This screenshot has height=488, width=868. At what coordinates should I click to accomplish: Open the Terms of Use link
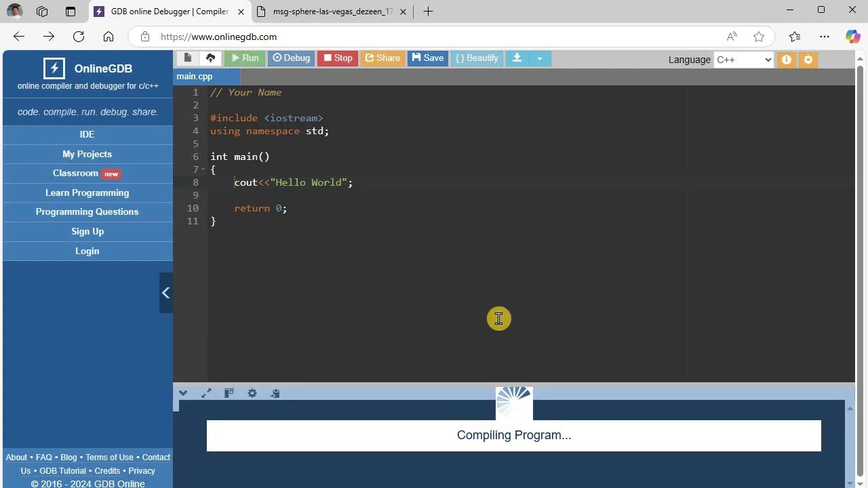tap(109, 457)
